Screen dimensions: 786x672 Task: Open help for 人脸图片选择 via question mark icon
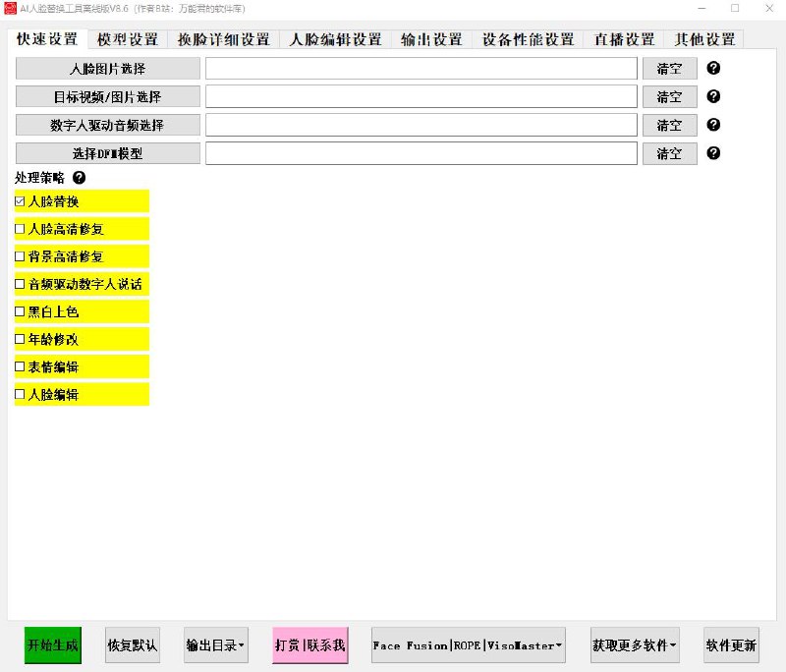tap(711, 68)
